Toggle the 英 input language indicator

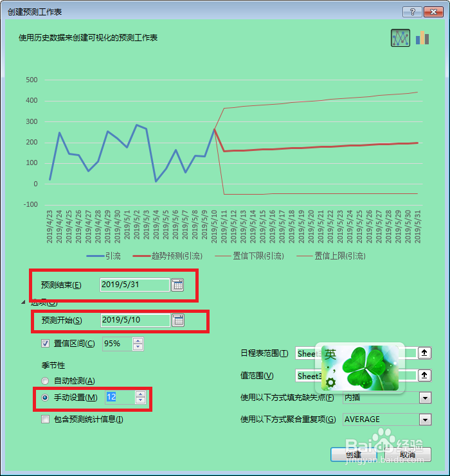330,354
